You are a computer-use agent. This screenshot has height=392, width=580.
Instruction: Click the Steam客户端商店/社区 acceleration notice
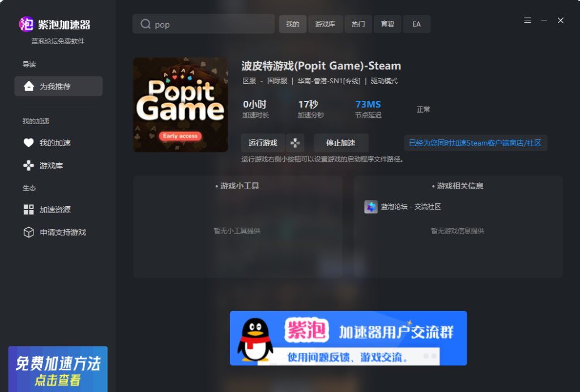(x=475, y=143)
